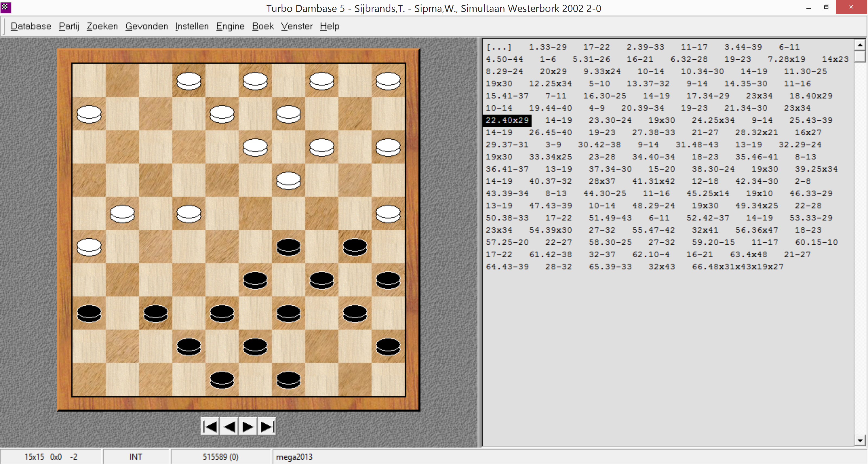The width and height of the screenshot is (868, 464).
Task: Click the restore window button
Action: [x=826, y=7]
